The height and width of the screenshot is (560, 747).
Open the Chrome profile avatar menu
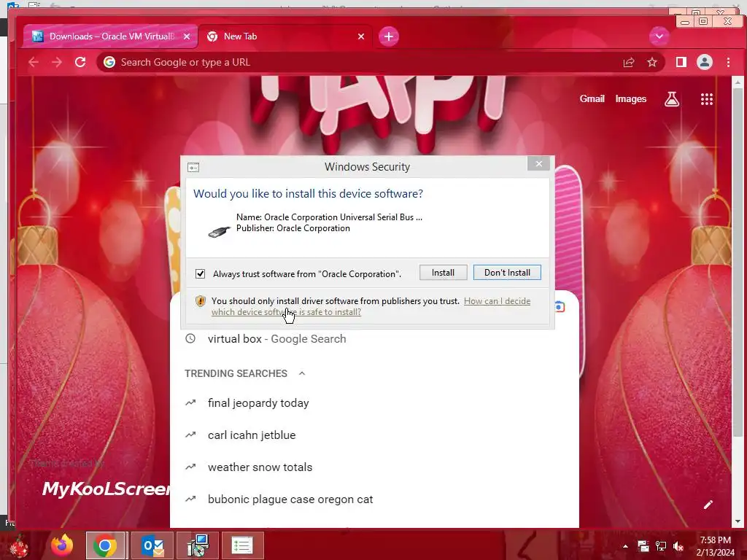tap(705, 62)
